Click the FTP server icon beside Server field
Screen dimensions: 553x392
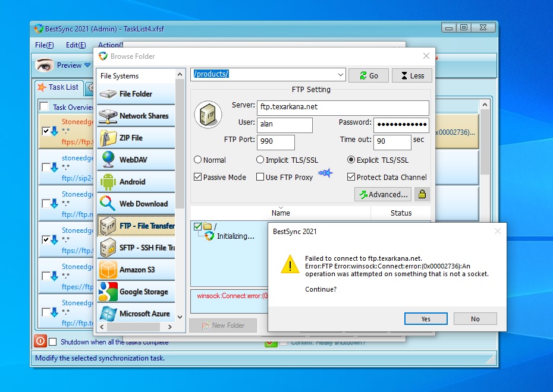pyautogui.click(x=208, y=115)
